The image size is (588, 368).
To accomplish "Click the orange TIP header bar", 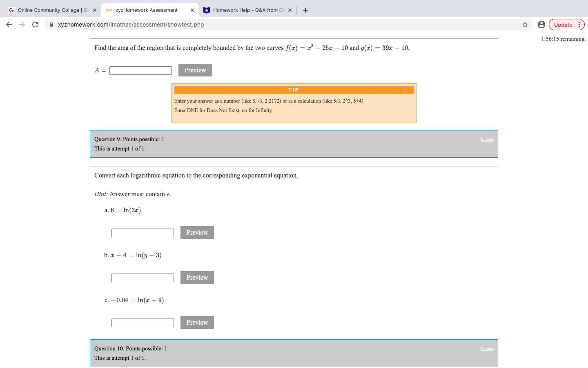I will (294, 90).
